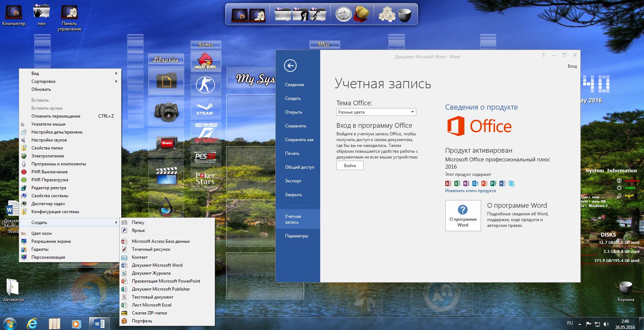Select Экспорт in Word backstage

[298, 181]
